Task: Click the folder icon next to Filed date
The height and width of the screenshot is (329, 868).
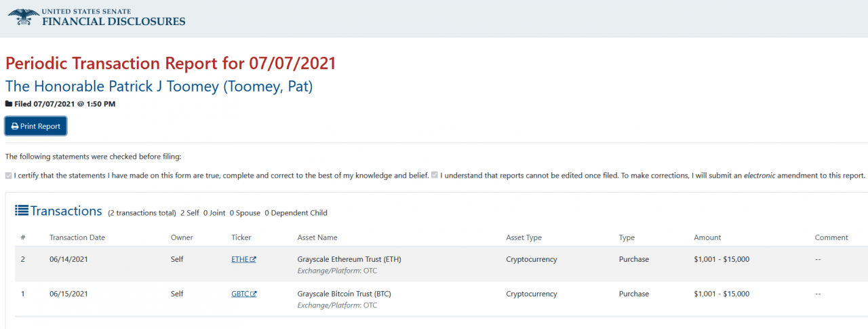Action: [9, 104]
